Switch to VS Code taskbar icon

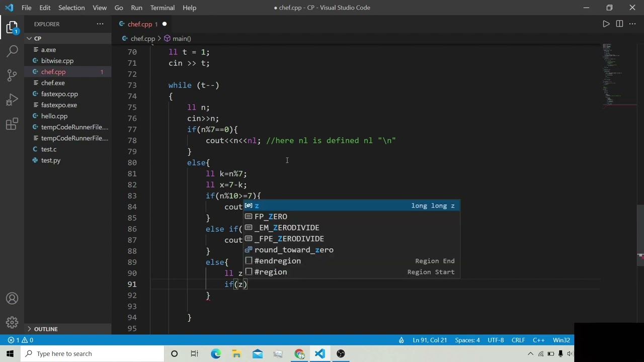click(x=320, y=353)
